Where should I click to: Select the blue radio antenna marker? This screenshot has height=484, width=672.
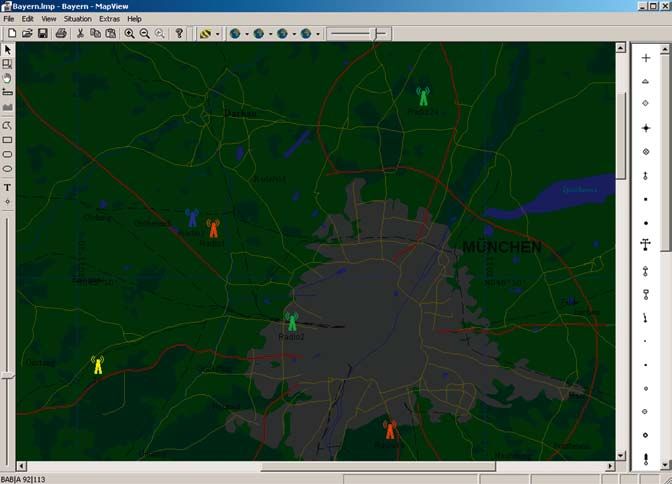192,218
